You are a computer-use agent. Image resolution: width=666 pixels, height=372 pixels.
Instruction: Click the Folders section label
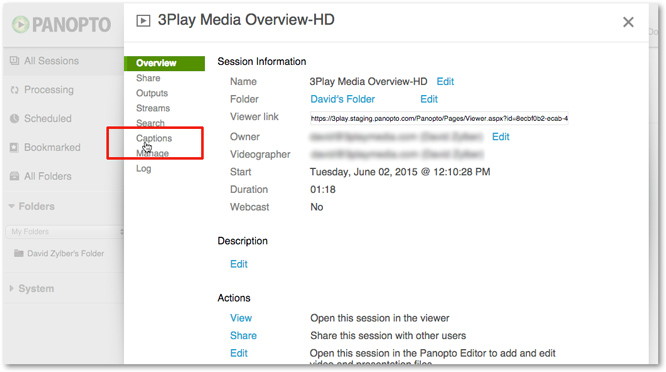[37, 206]
